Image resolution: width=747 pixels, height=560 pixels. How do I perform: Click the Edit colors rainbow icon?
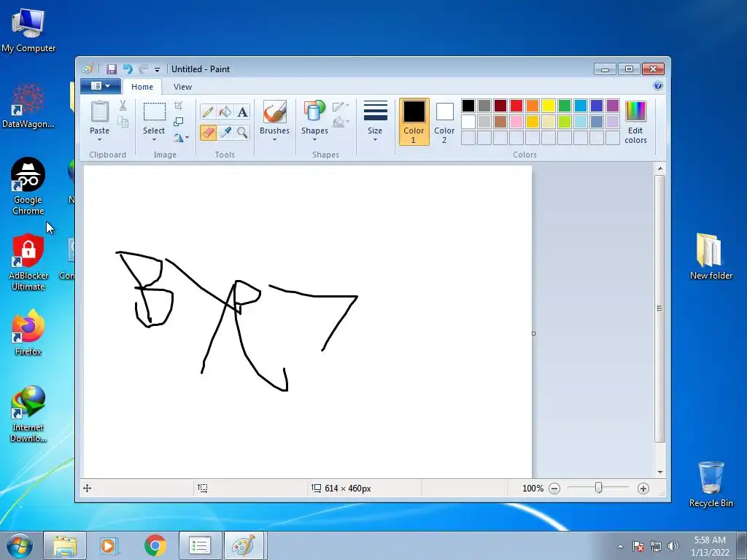tap(635, 111)
